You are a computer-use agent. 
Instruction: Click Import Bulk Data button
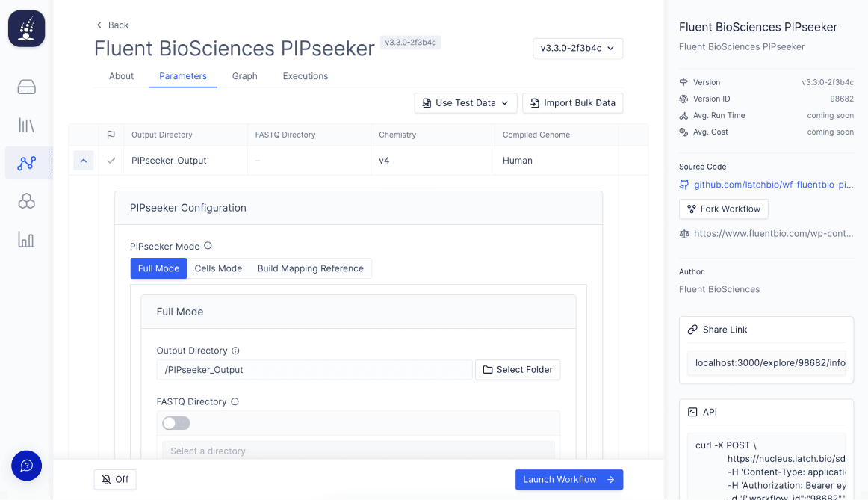(x=573, y=103)
